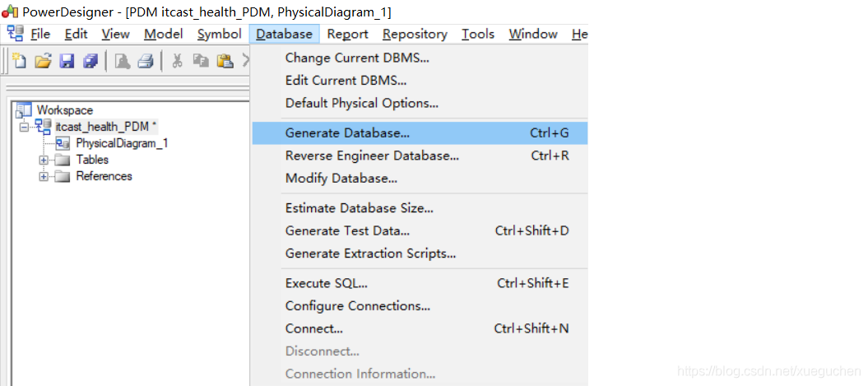Click the New model toolbar icon
Screen dimensions: 868x386
pyautogui.click(x=20, y=60)
